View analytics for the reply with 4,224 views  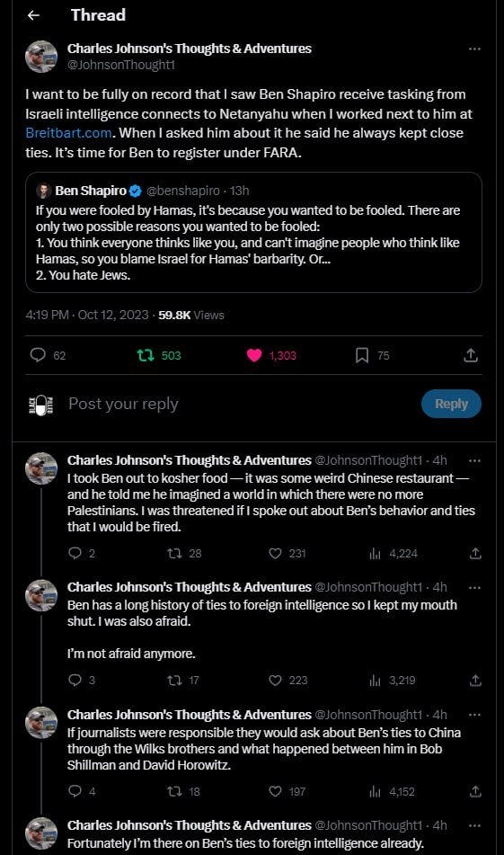pyautogui.click(x=375, y=554)
